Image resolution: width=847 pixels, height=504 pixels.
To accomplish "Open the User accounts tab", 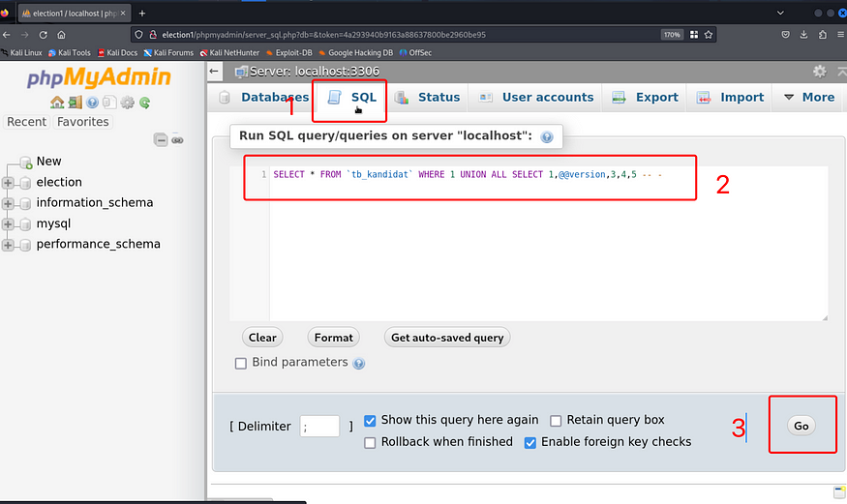I will point(535,97).
